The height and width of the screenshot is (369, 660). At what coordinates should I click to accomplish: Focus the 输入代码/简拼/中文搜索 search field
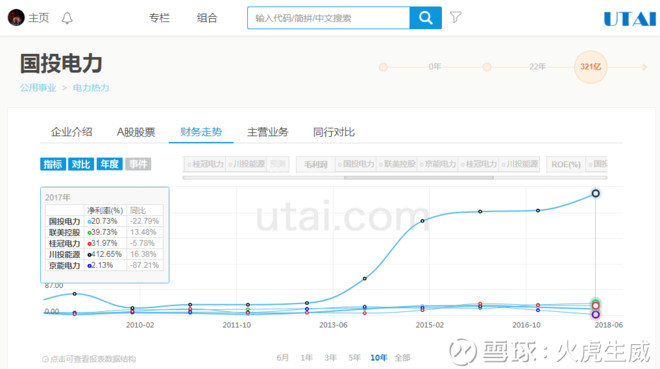(x=328, y=18)
